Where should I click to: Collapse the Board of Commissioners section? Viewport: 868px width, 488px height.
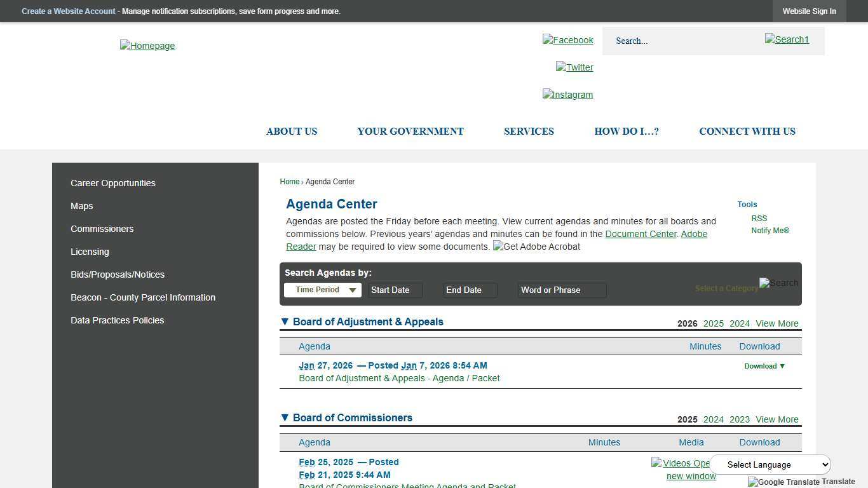coord(285,417)
